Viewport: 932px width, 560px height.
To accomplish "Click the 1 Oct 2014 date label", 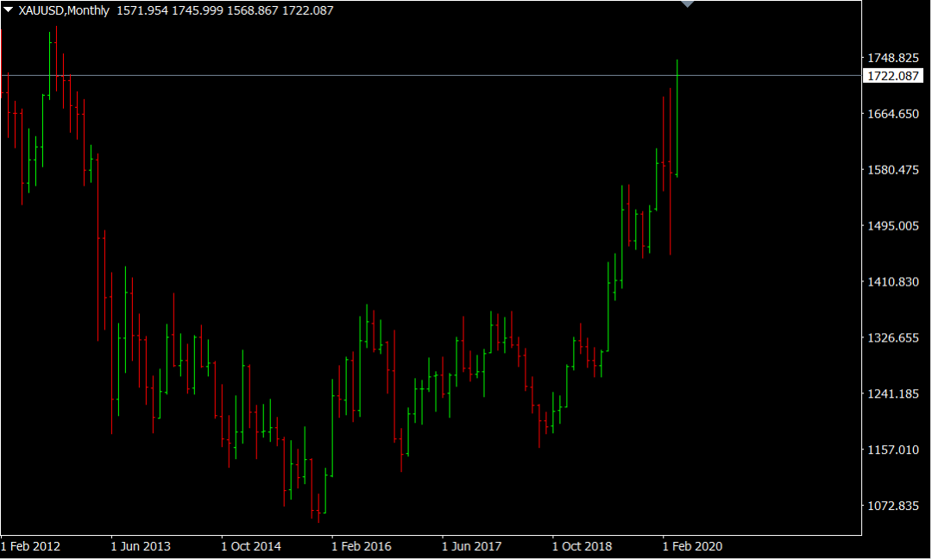I will 251,546.
